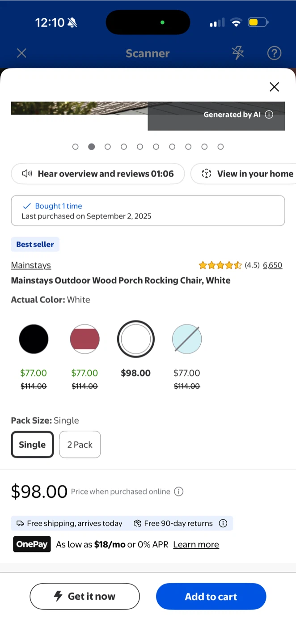296x644 pixels.
Task: Select Single pack size
Action: 32,445
